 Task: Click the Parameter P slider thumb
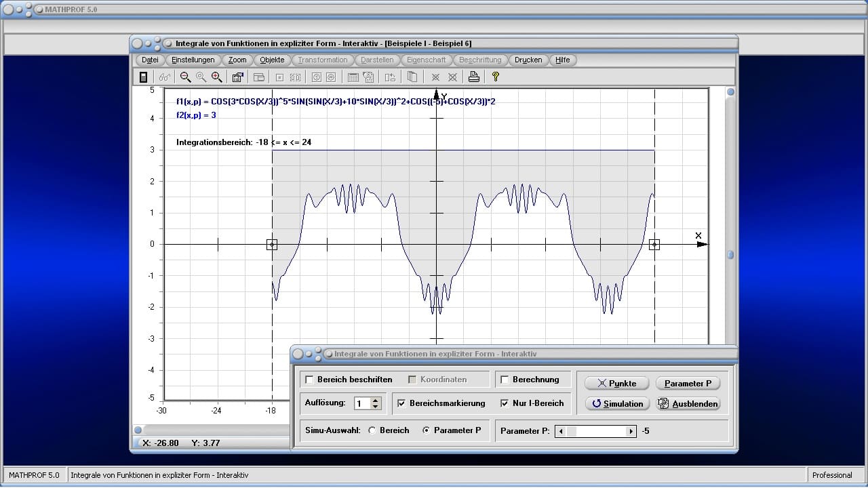(x=571, y=431)
